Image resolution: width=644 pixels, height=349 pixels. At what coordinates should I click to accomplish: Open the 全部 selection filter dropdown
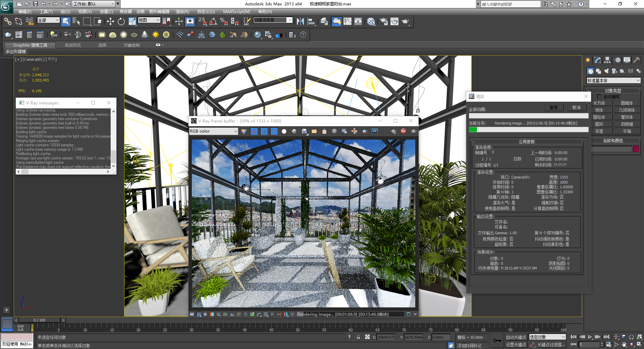[x=48, y=20]
